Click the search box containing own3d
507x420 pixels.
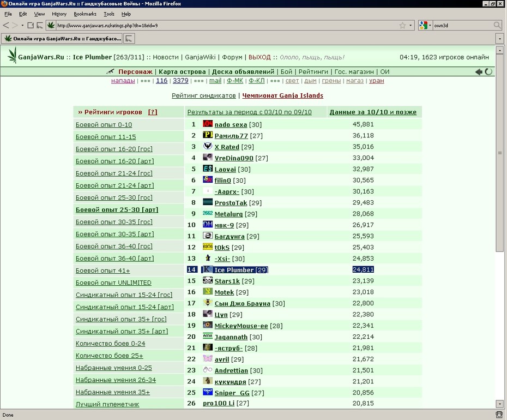pyautogui.click(x=463, y=25)
